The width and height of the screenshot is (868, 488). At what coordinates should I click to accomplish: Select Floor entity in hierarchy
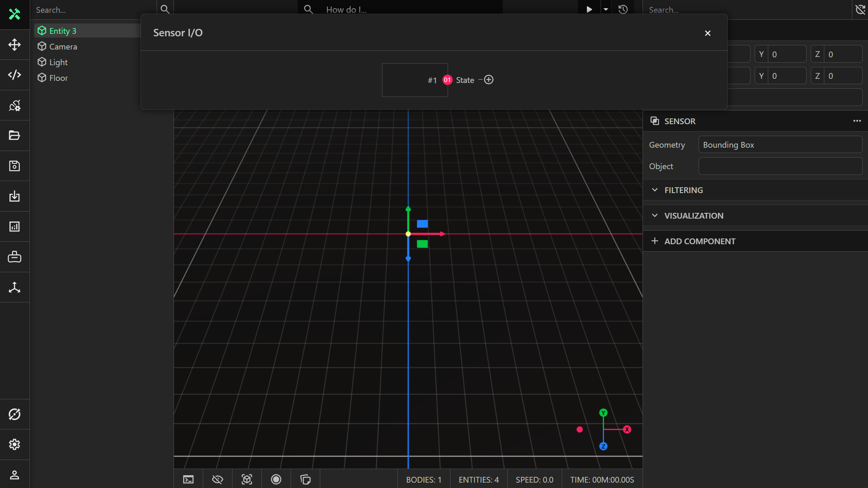point(59,78)
